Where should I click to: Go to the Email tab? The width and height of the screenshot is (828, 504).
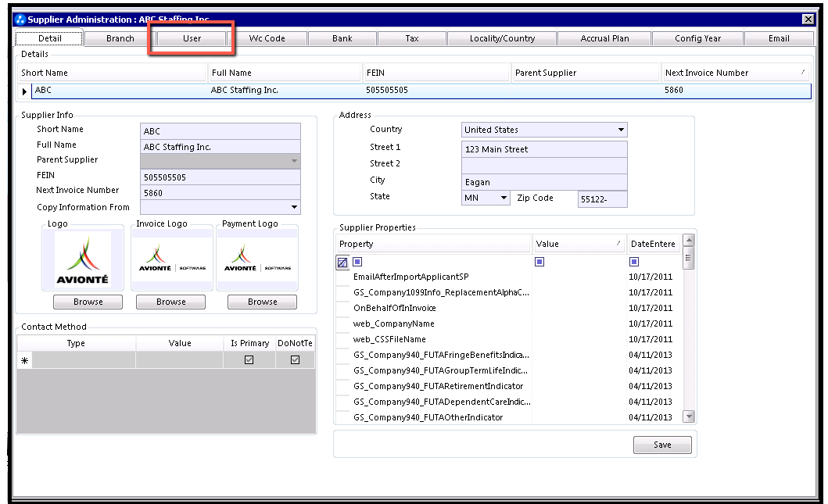point(779,38)
